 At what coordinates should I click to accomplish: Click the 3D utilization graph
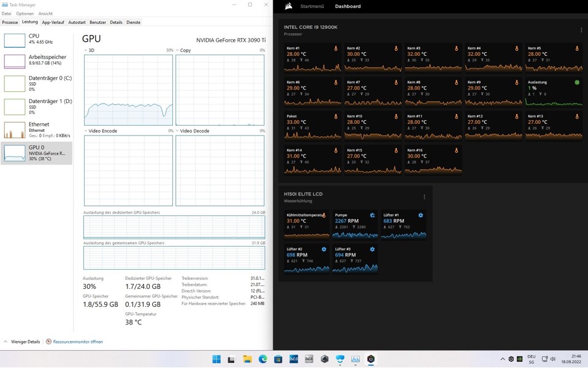pos(128,90)
